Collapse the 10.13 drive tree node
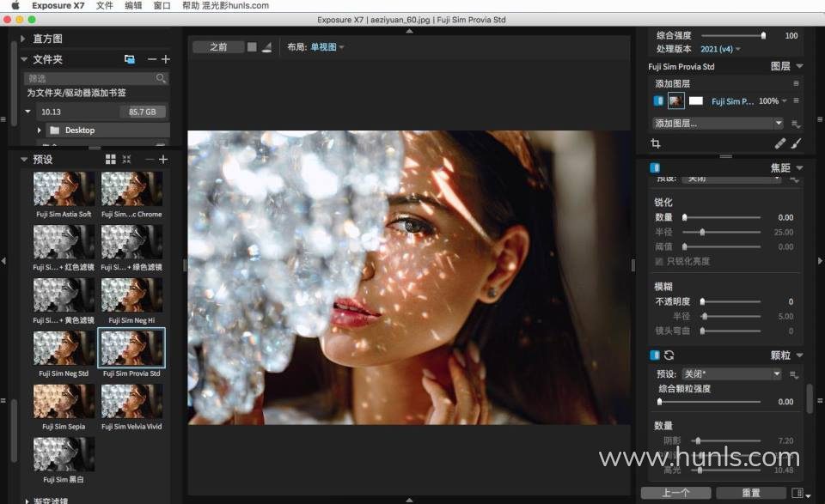The height and width of the screenshot is (504, 825). point(27,112)
